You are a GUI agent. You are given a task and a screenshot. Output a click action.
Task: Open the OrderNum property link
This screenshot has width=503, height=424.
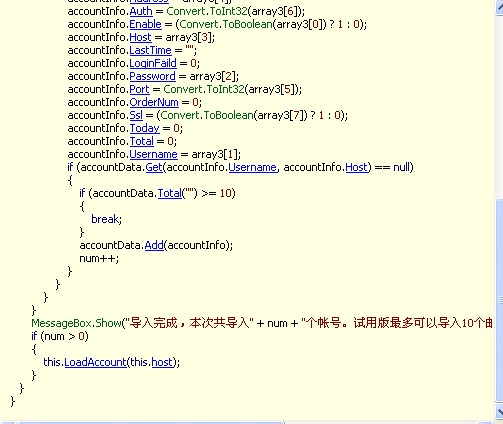click(x=154, y=102)
